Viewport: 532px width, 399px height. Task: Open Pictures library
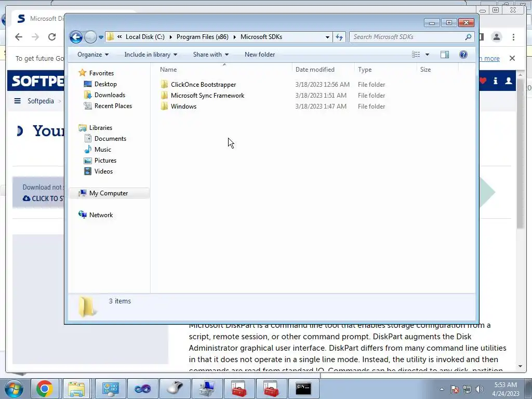(x=105, y=160)
